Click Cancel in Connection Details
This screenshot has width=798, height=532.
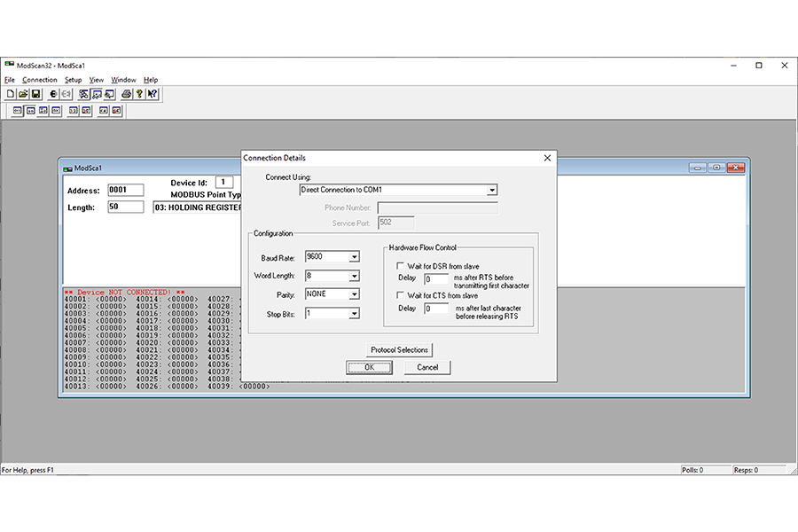pyautogui.click(x=427, y=367)
